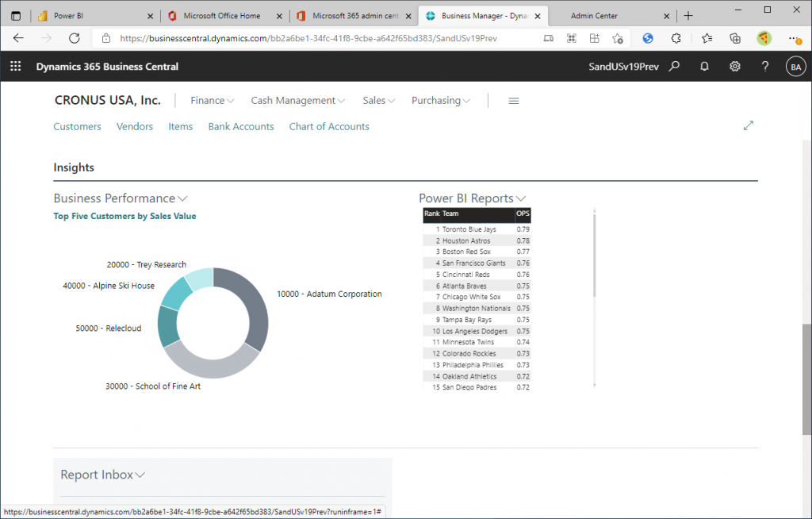Viewport: 812px width, 519px height.
Task: Open the Business Performance dropdown
Action: [x=182, y=198]
